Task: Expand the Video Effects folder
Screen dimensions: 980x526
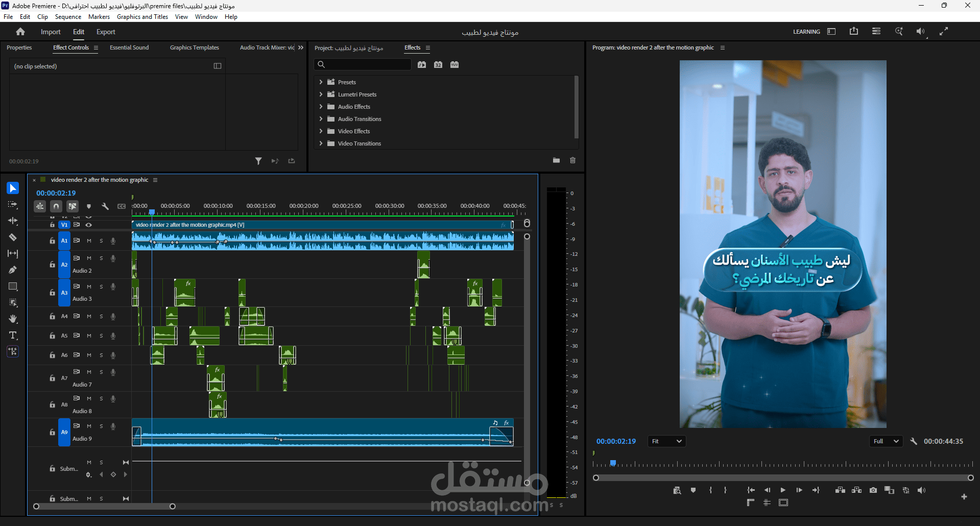Action: pyautogui.click(x=321, y=131)
